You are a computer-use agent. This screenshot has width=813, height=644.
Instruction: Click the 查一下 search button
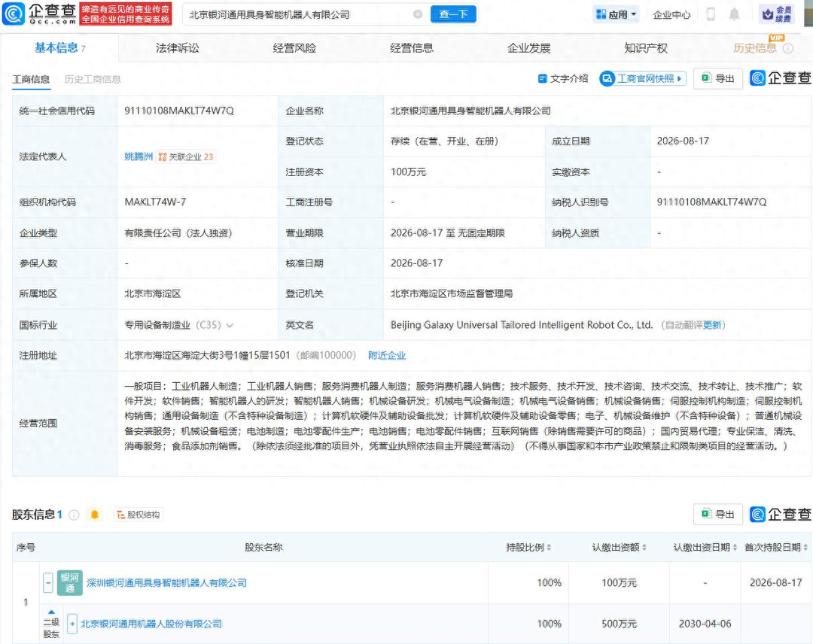453,14
